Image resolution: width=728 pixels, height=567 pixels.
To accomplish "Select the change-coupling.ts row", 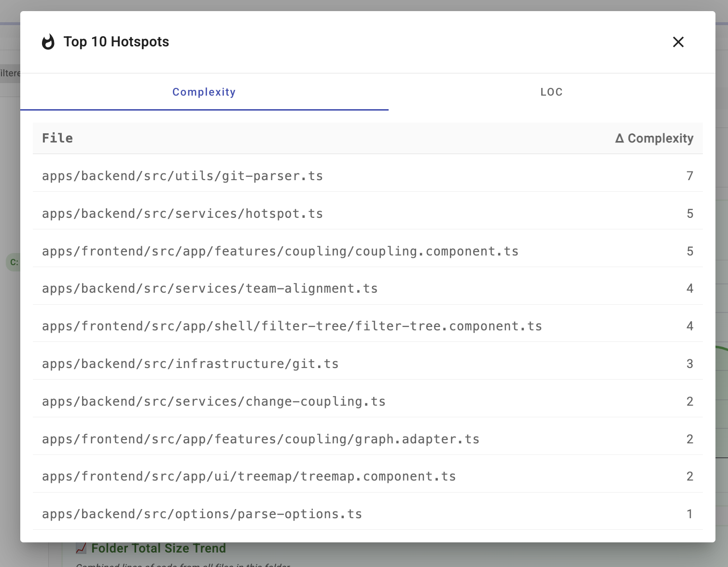I will click(213, 401).
